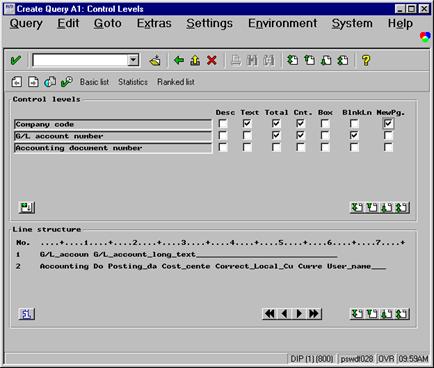
Task: Click the Posting_da field in line 2
Action: point(132,266)
